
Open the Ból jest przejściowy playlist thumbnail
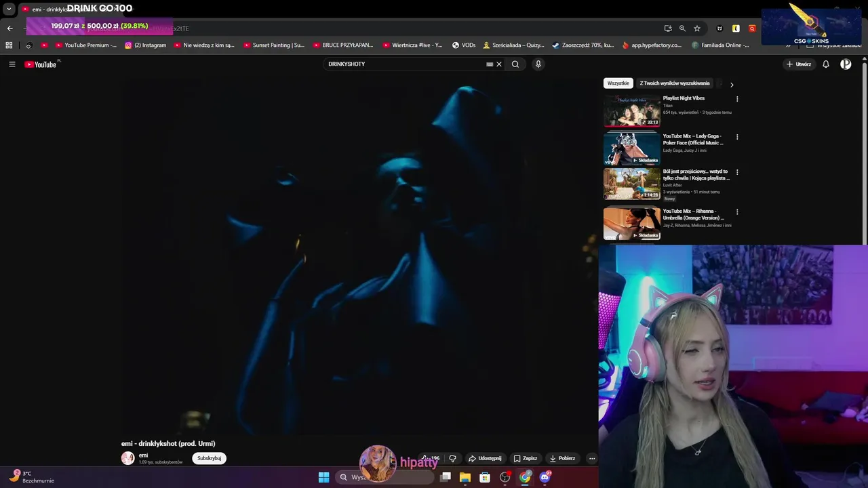[632, 184]
